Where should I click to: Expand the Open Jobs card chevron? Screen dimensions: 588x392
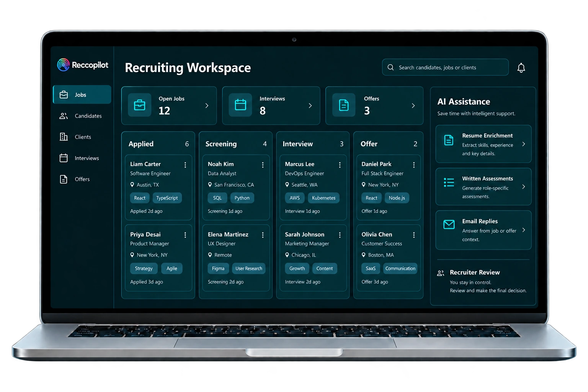point(207,106)
